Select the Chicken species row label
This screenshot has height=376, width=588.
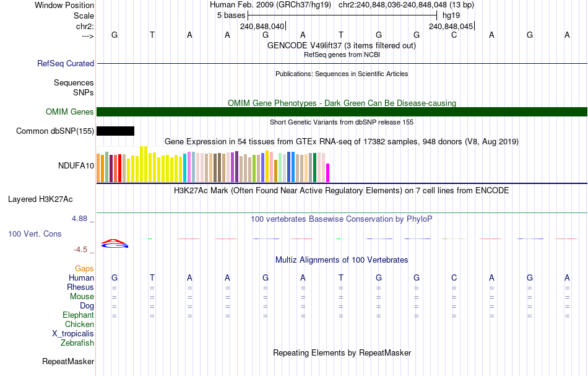coord(79,324)
